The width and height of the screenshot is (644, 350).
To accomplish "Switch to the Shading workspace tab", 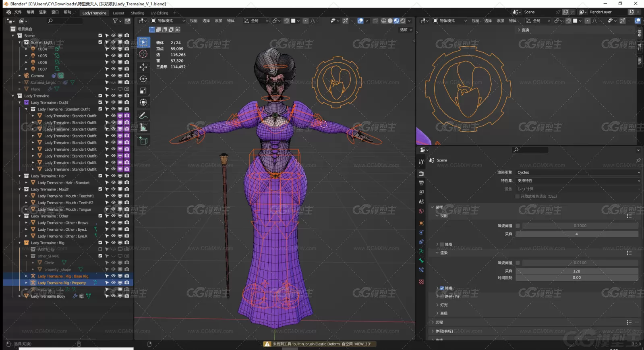I will click(x=137, y=13).
